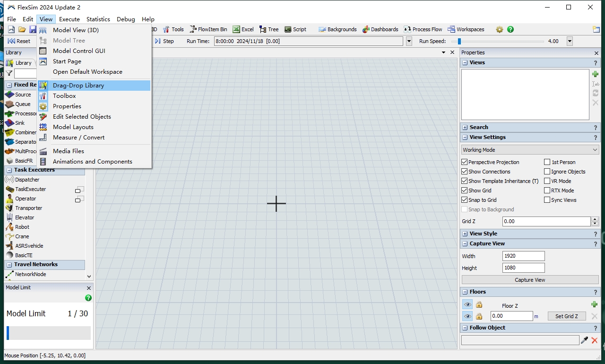Toggle Show Template Inheritance (T) checkbox
Screen dimensions: 605x364
(x=465, y=181)
